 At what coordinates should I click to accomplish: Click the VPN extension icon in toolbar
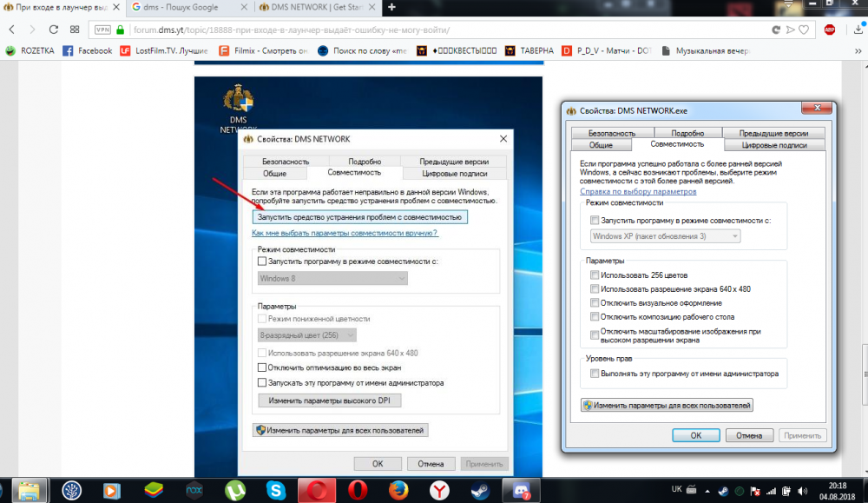click(x=101, y=29)
